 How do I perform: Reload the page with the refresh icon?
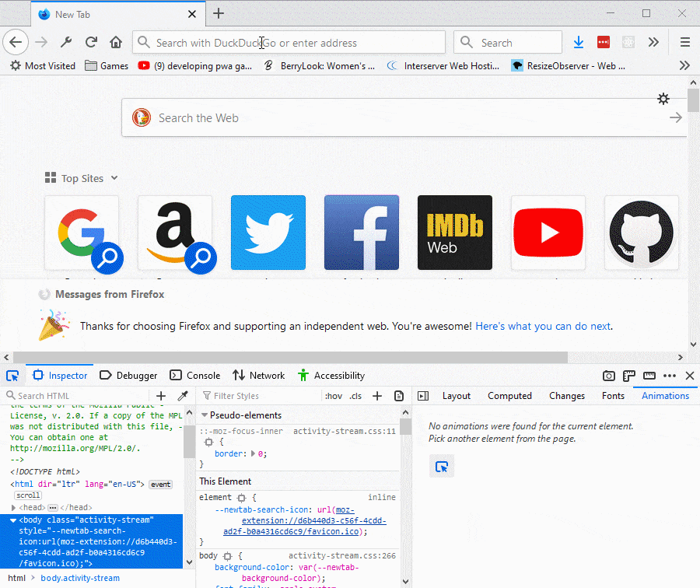(91, 43)
